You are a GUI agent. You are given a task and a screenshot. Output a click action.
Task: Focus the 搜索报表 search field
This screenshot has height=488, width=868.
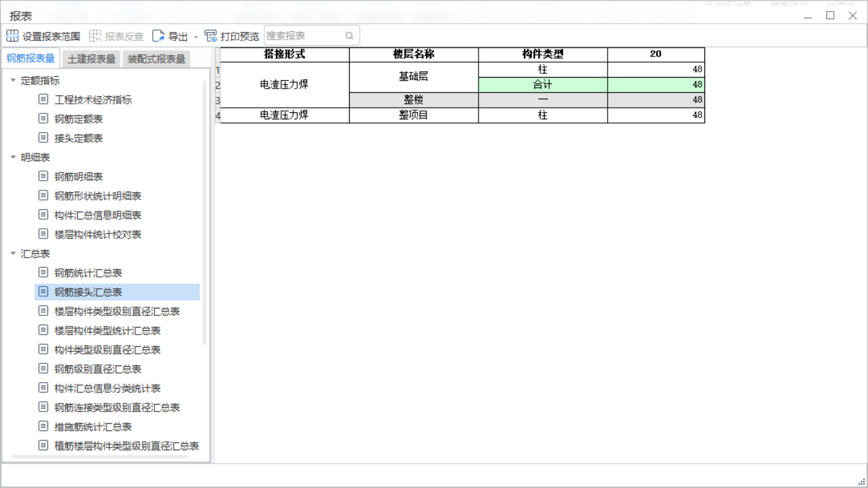(312, 36)
